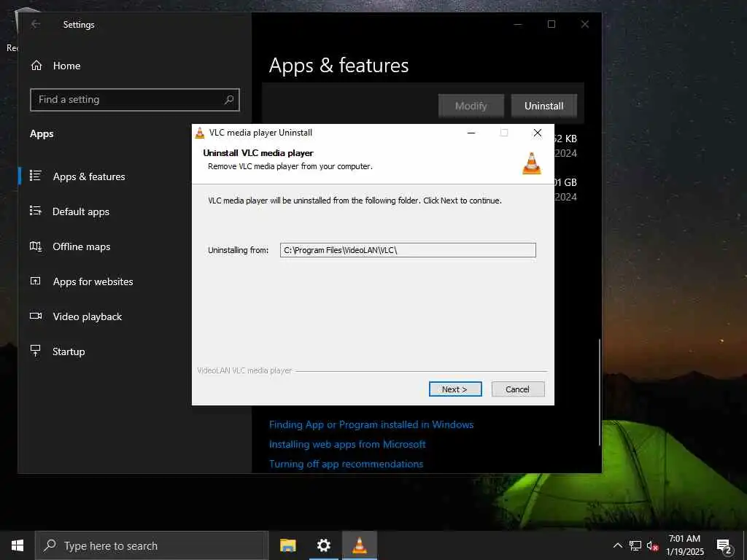Select Apps & features in sidebar
The width and height of the screenshot is (747, 560).
click(89, 176)
